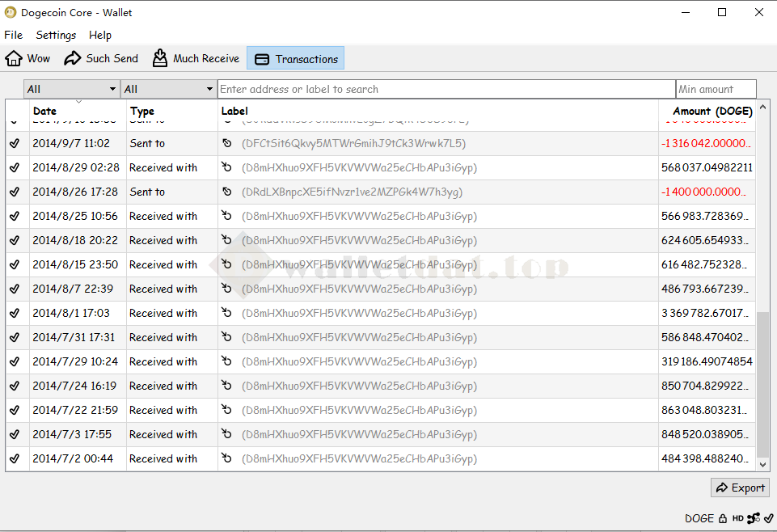
Task: Click the network connections status icon
Action: coord(754,518)
